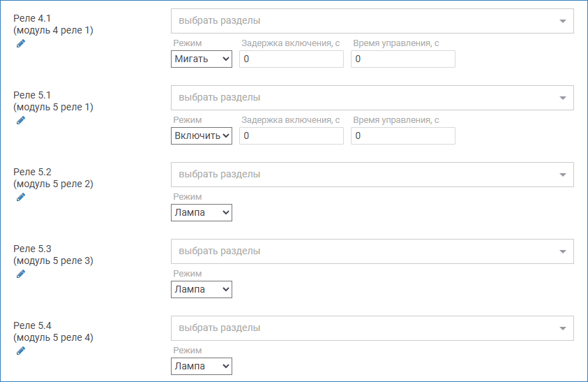The height and width of the screenshot is (382, 588).
Task: Click 'Время управления, с' label of Реле 4.1
Action: point(396,43)
